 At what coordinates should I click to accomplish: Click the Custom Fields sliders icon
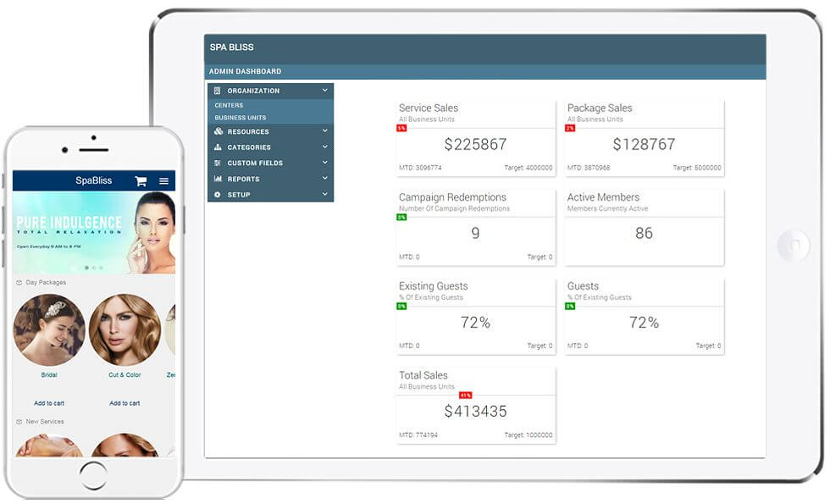(x=218, y=163)
